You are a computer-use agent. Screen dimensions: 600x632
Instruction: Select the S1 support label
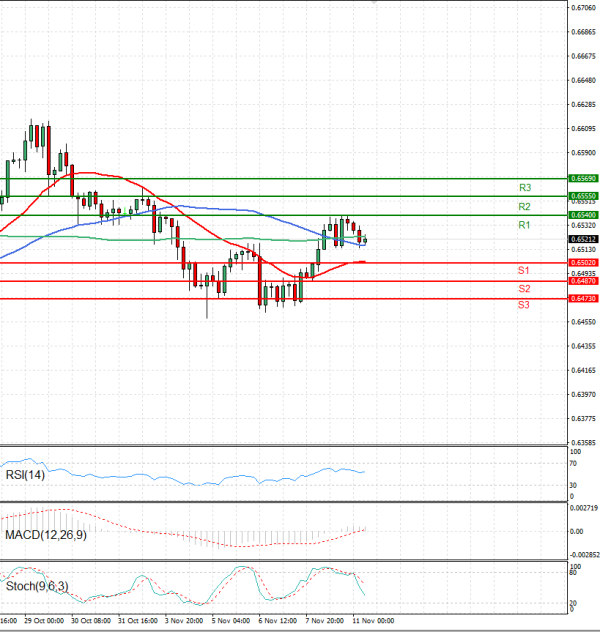point(524,271)
